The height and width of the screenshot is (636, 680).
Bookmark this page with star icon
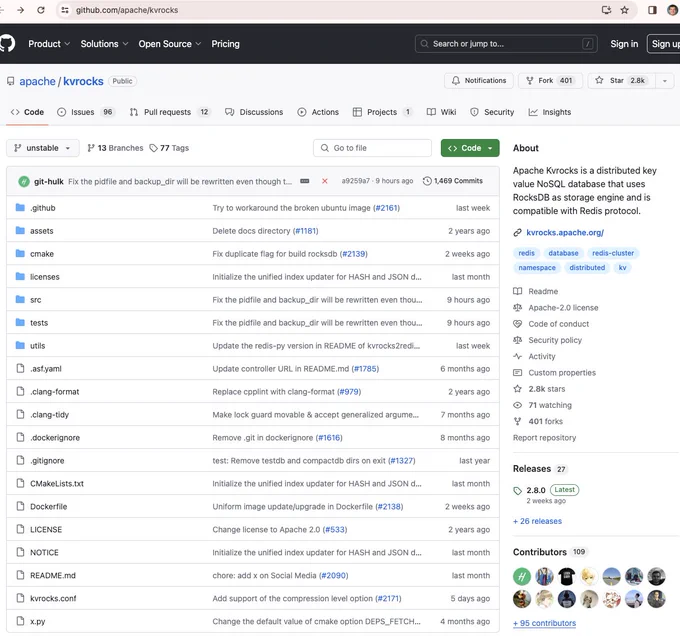point(624,10)
